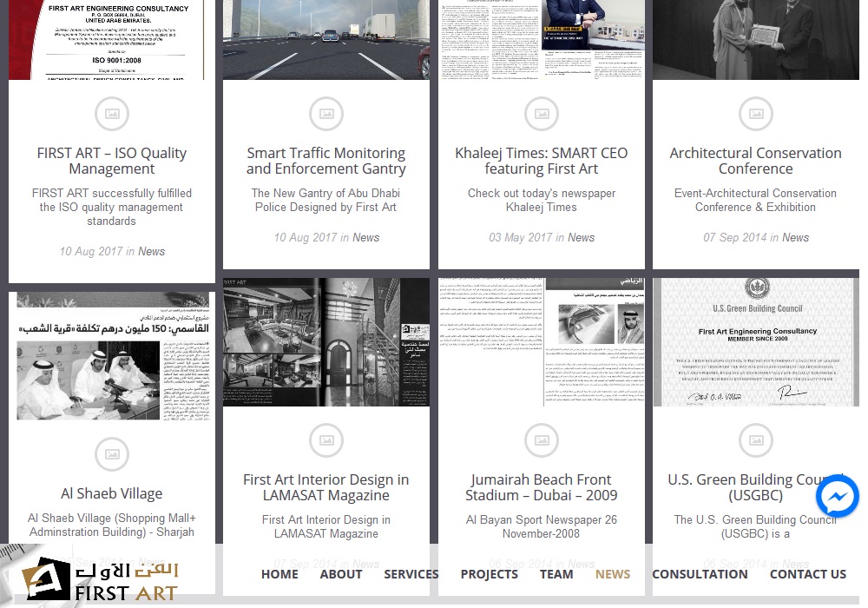Viewport: 868px width, 608px height.
Task: Open the highway gantry road thumbnail
Action: [x=326, y=39]
